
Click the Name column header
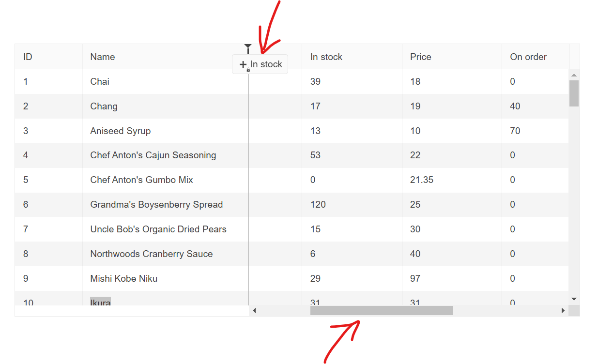coord(103,57)
